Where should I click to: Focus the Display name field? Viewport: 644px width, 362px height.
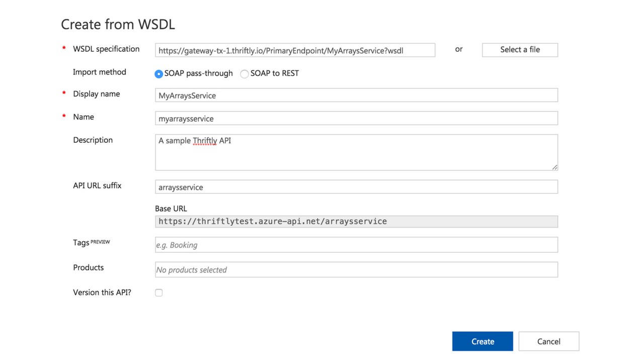(x=356, y=96)
